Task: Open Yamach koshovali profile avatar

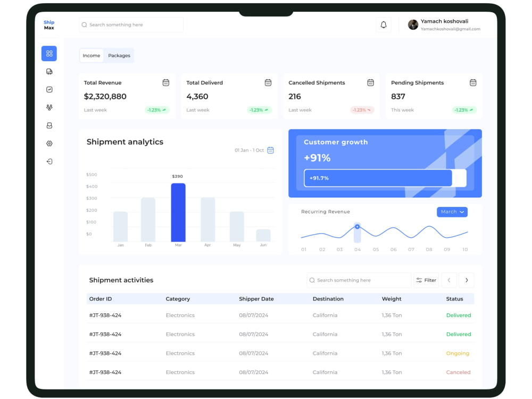Action: [413, 25]
